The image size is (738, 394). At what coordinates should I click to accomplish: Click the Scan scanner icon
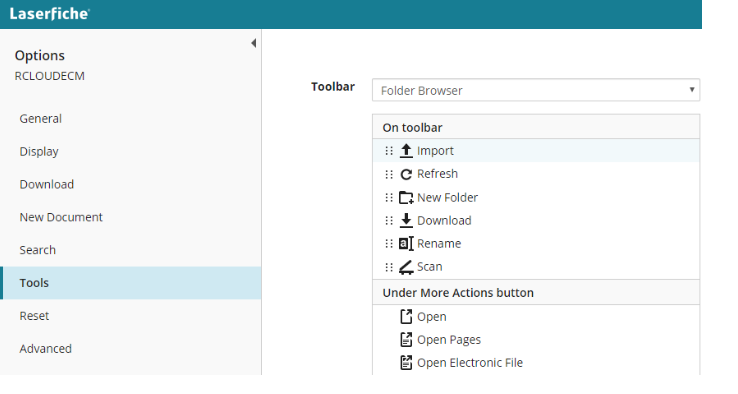406,267
